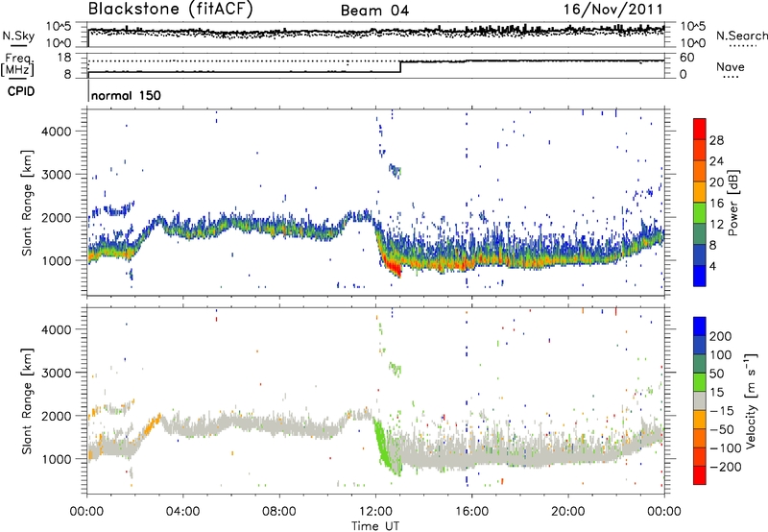Viewport: 768px width, 532px height.
Task: Click the velocity colorbar axis label
Action: point(751,400)
